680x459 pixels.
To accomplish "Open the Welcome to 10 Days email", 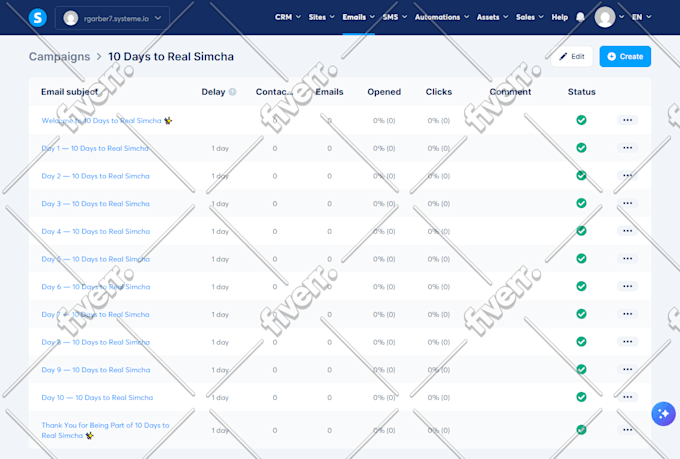I will 107,121.
